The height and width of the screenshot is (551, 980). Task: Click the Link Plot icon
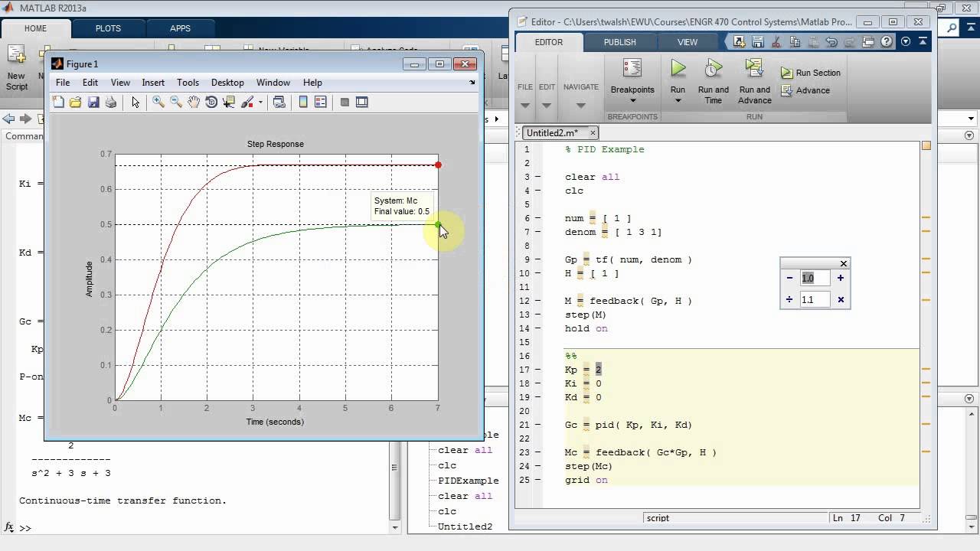pos(279,102)
